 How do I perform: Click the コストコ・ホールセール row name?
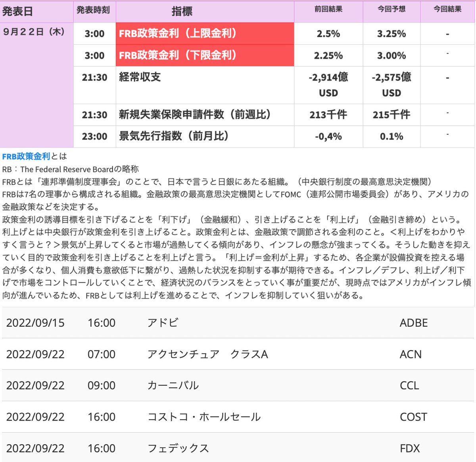(x=204, y=417)
